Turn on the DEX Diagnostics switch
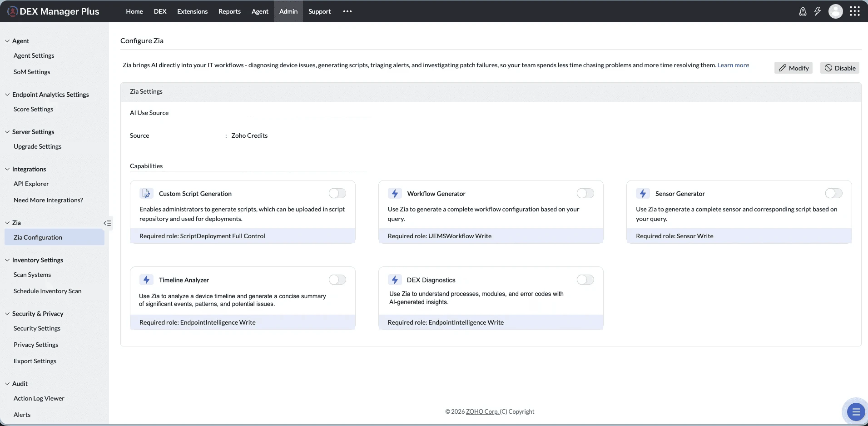This screenshot has height=426, width=868. click(585, 280)
